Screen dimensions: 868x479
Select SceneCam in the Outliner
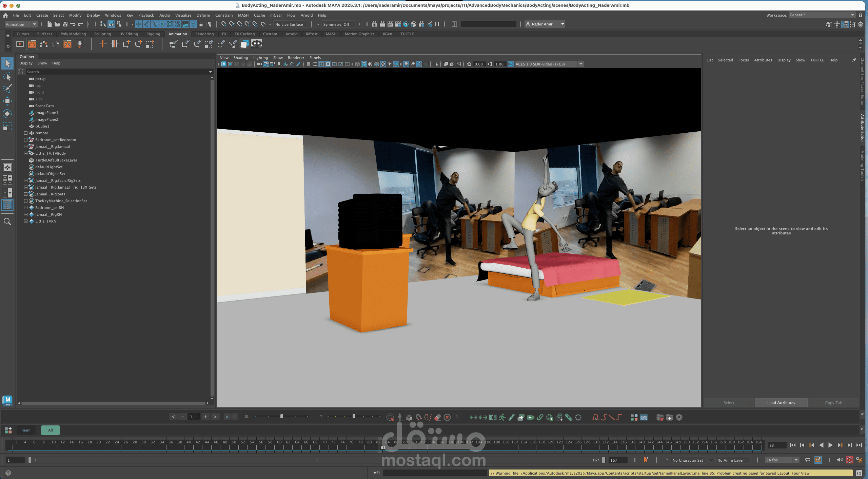tap(44, 106)
